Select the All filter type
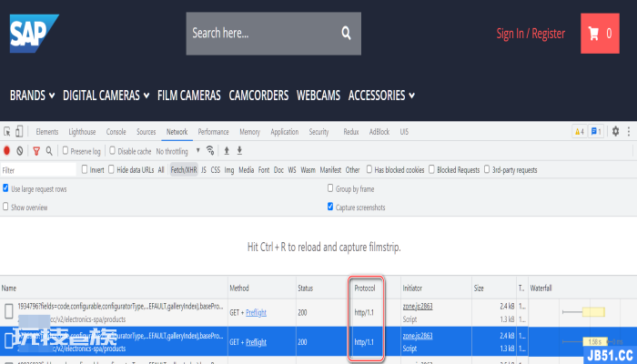The image size is (637, 364). tap(161, 170)
